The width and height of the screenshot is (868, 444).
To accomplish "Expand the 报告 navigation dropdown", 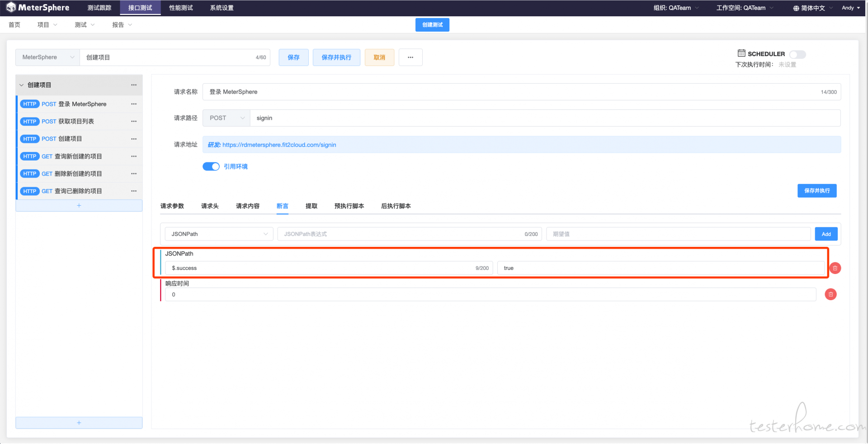I will (123, 25).
